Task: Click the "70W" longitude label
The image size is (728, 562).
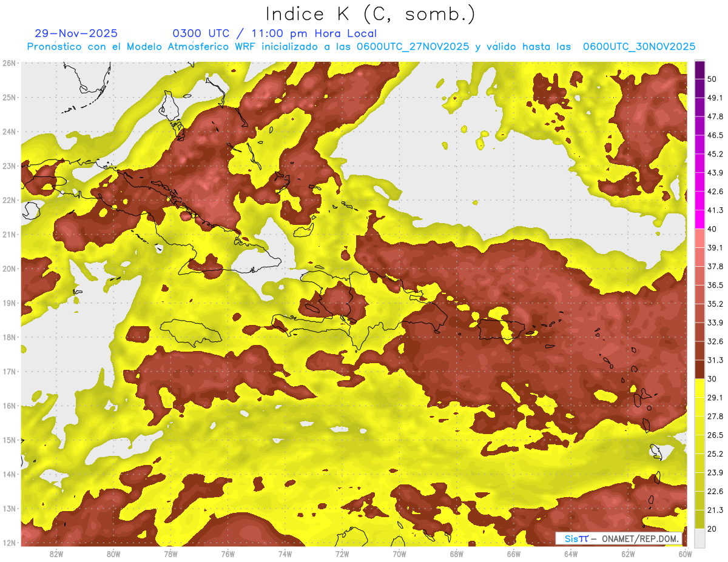Action: 399,554
